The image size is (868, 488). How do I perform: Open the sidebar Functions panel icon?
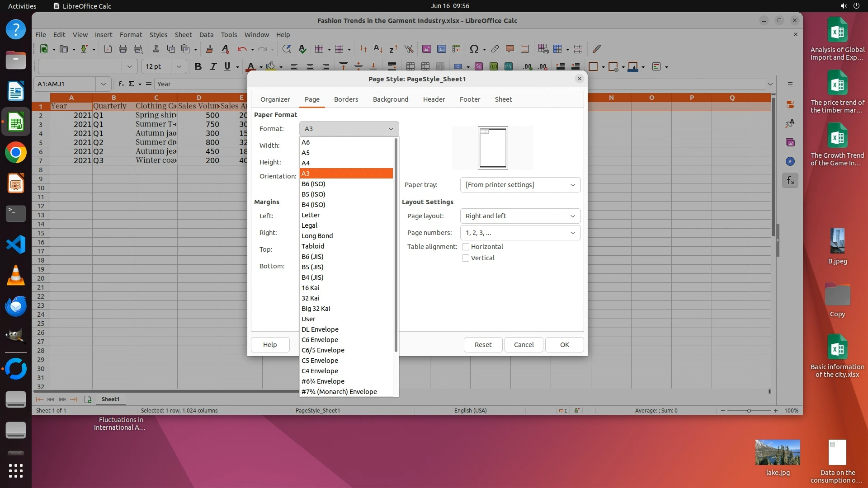[790, 181]
